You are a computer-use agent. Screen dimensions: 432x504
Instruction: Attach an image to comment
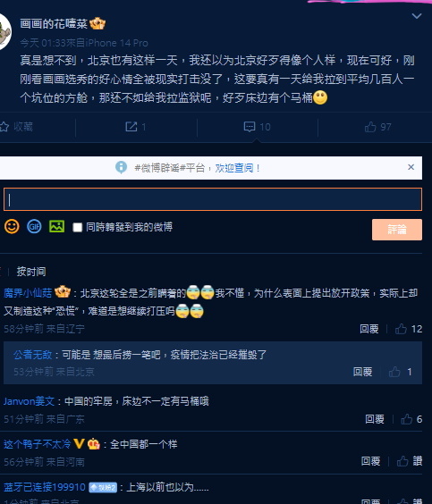[56, 226]
